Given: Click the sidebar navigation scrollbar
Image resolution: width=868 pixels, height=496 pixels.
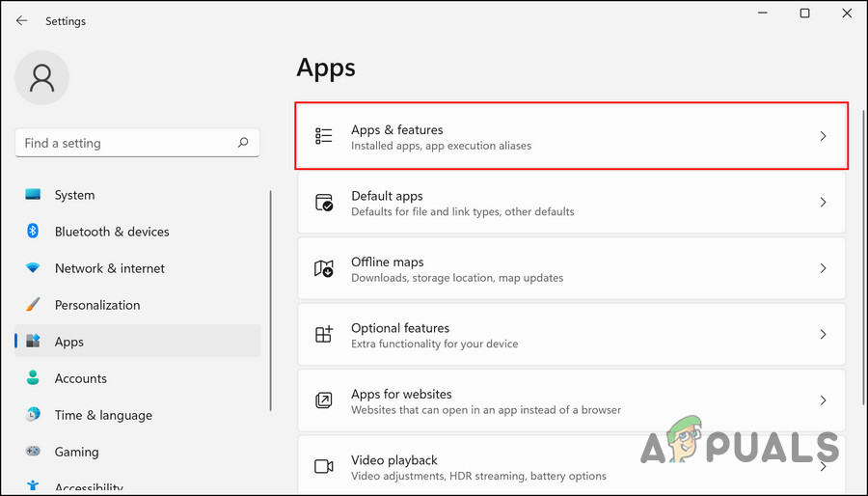Looking at the screenshot, I should (x=270, y=300).
